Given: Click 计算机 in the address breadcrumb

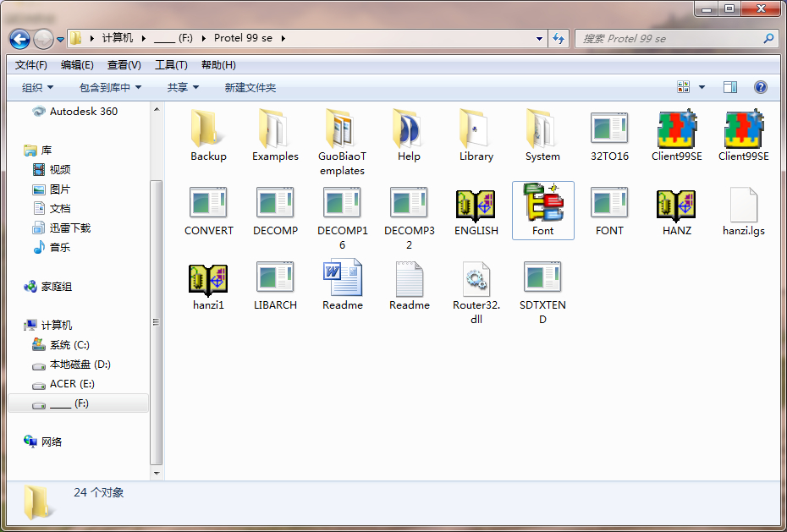Looking at the screenshot, I should 118,39.
